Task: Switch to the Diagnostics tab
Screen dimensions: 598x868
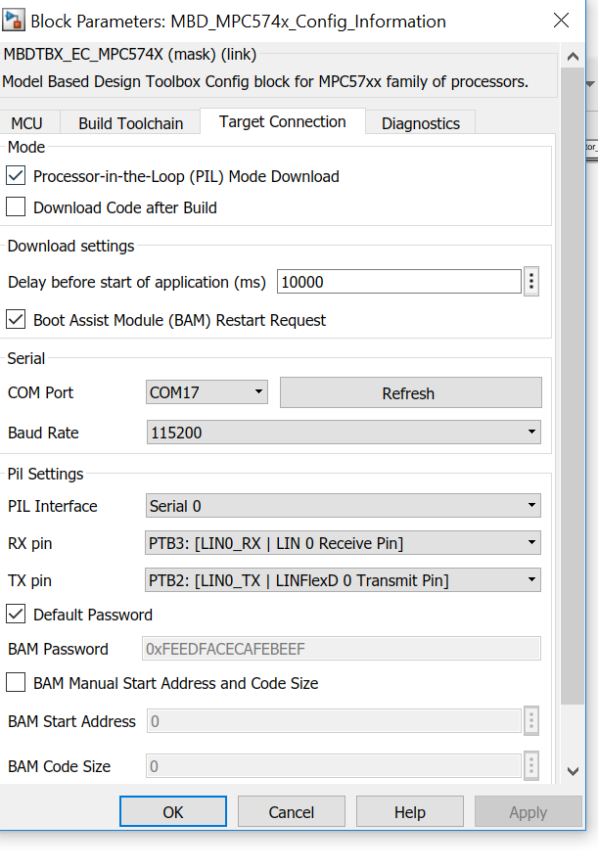Action: pos(420,123)
